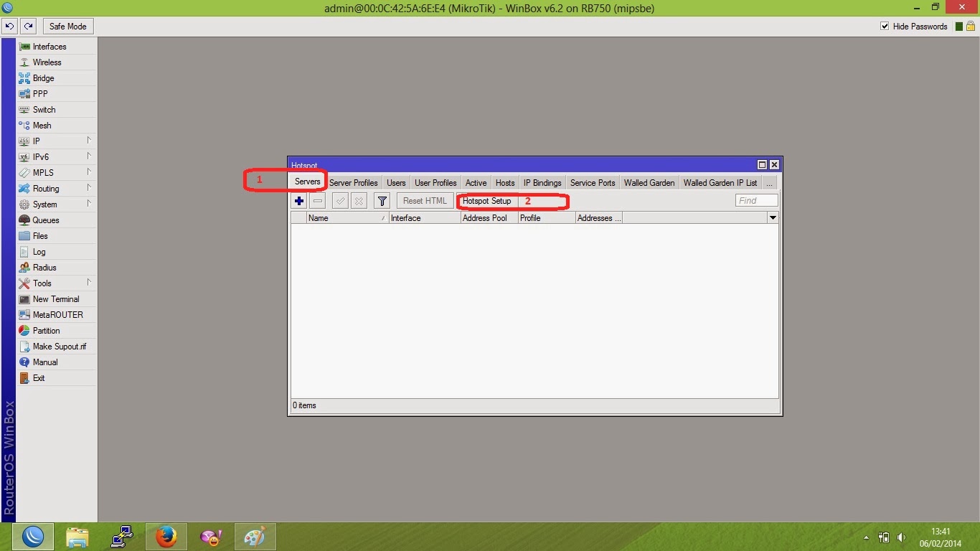Sort by the Name column header
Image resolution: width=980 pixels, height=551 pixels.
point(348,218)
